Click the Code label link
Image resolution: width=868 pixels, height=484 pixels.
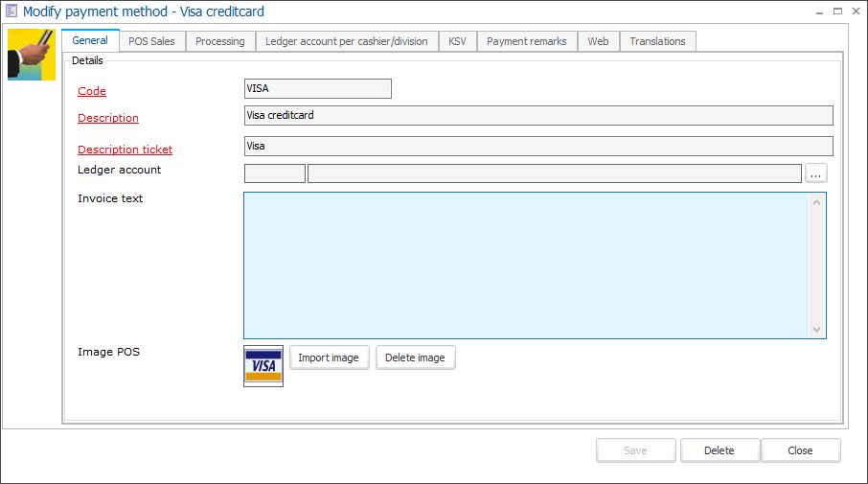tap(92, 91)
